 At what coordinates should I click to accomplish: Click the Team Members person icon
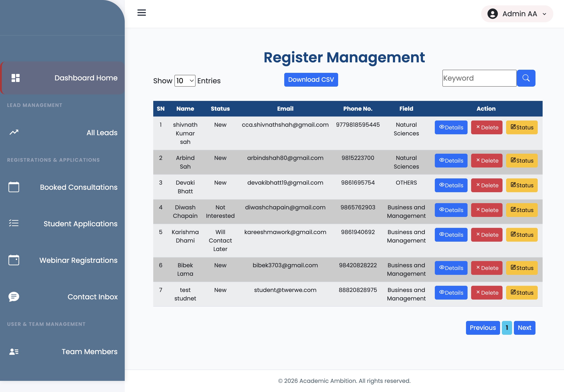click(14, 352)
